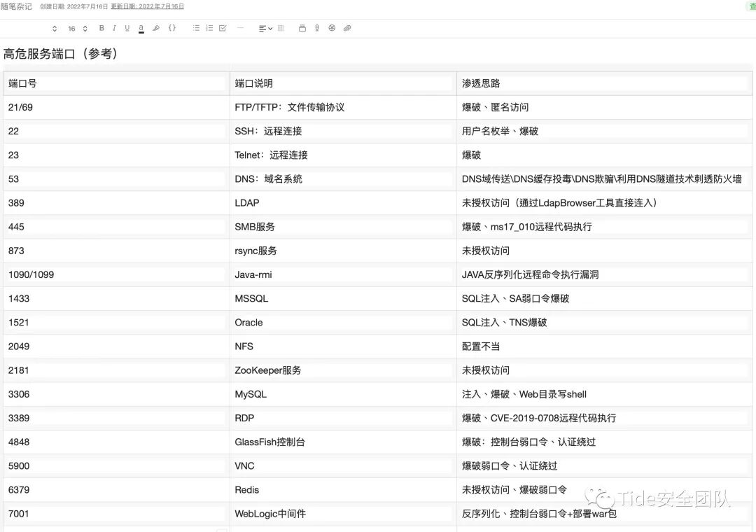
Task: Click the CVE-2019-0708远程代码执行 cell
Action: (605, 418)
